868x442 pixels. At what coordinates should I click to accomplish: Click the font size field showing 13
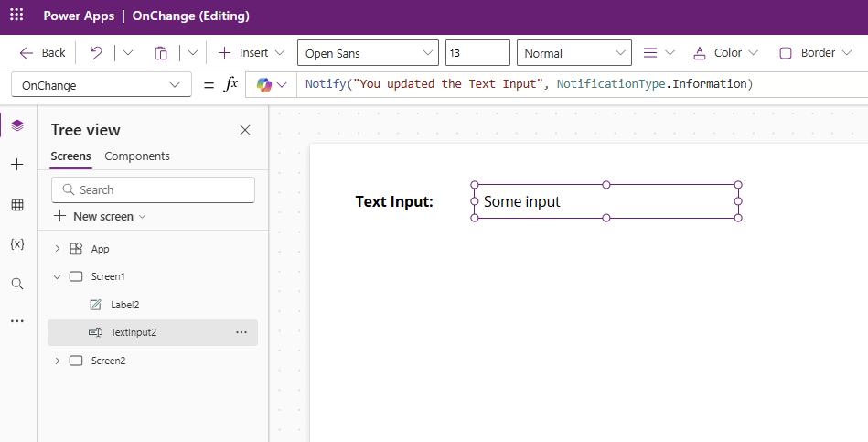[x=477, y=53]
